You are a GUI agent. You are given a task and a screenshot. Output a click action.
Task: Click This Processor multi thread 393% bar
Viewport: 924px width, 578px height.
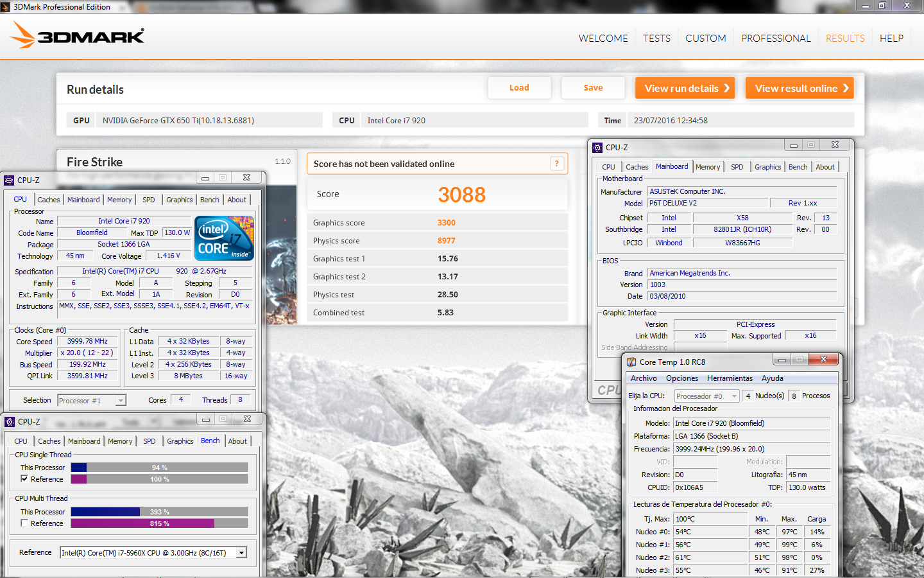[x=160, y=512]
